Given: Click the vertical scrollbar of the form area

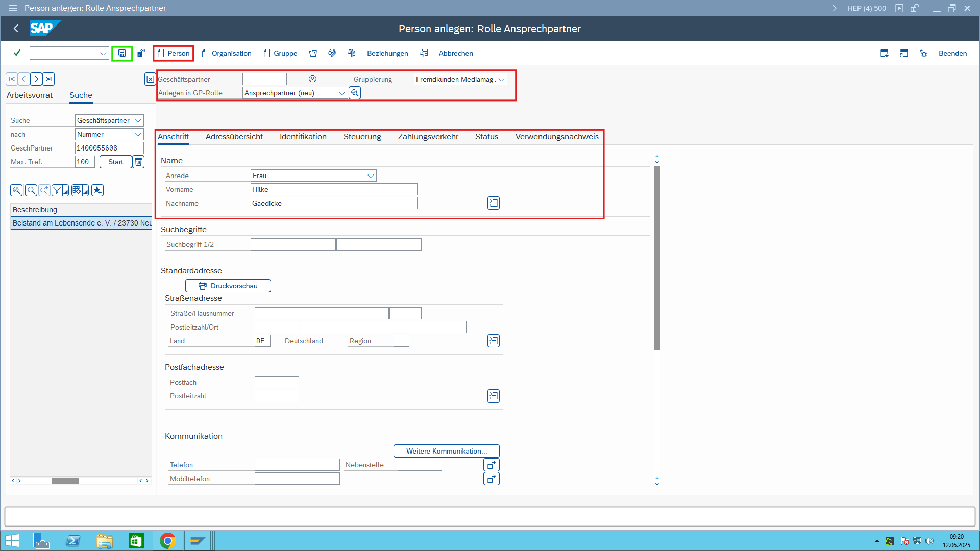Looking at the screenshot, I should pyautogui.click(x=657, y=258).
